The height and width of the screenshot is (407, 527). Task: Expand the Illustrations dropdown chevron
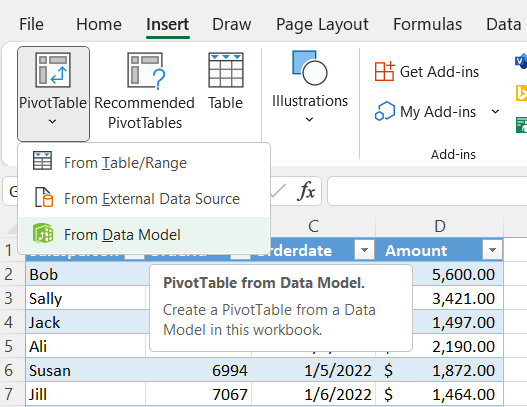[309, 119]
